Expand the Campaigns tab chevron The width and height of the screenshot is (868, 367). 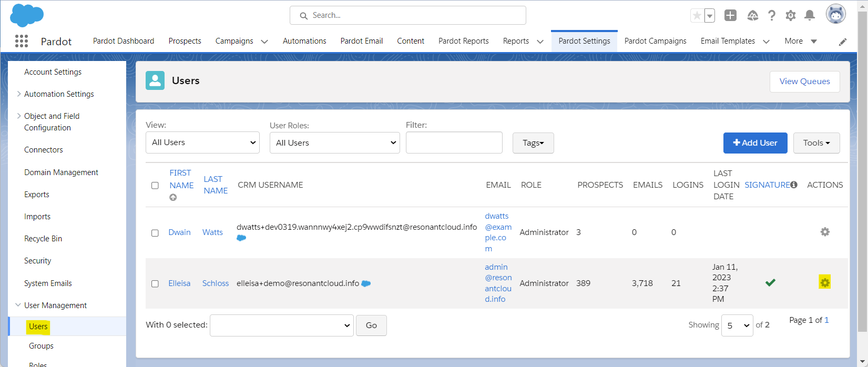[x=264, y=42]
